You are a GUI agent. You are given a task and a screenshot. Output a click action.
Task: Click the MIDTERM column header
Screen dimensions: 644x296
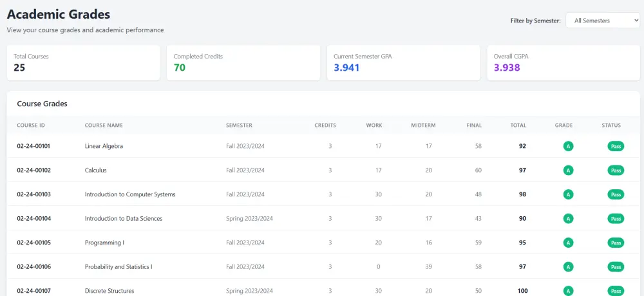pyautogui.click(x=424, y=125)
